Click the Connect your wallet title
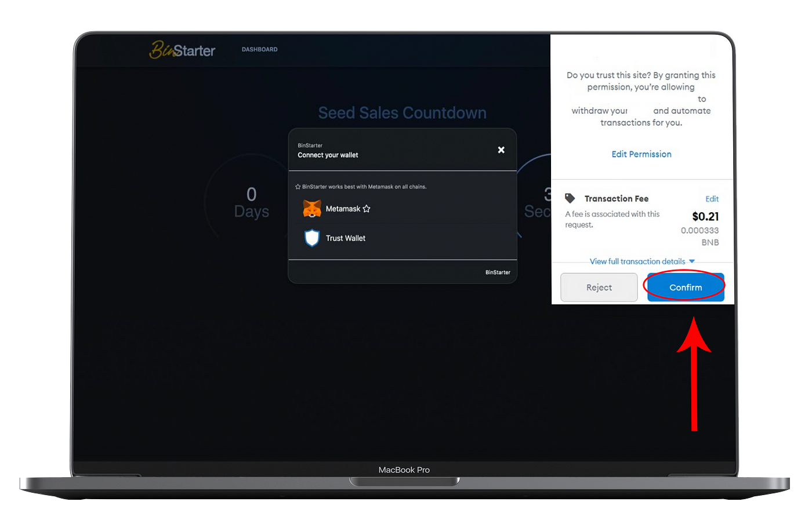 328,155
